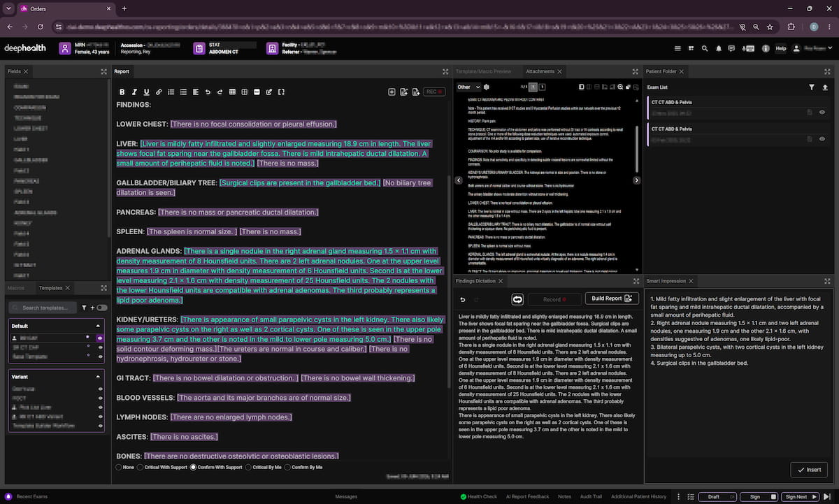Click the undo arrow in Report toolbar

(208, 92)
